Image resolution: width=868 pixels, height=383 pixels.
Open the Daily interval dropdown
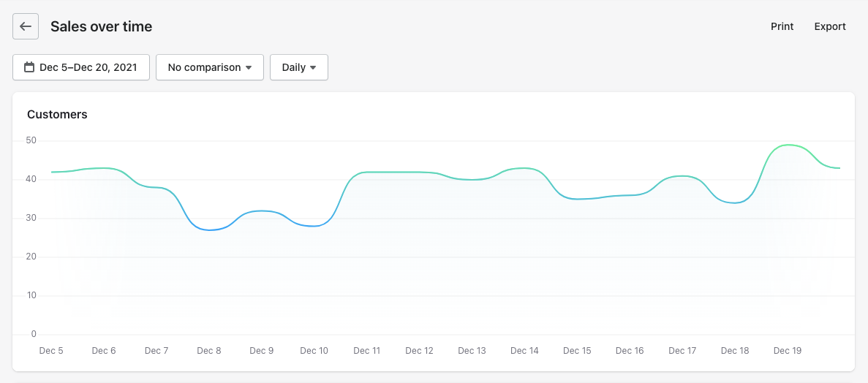(299, 67)
